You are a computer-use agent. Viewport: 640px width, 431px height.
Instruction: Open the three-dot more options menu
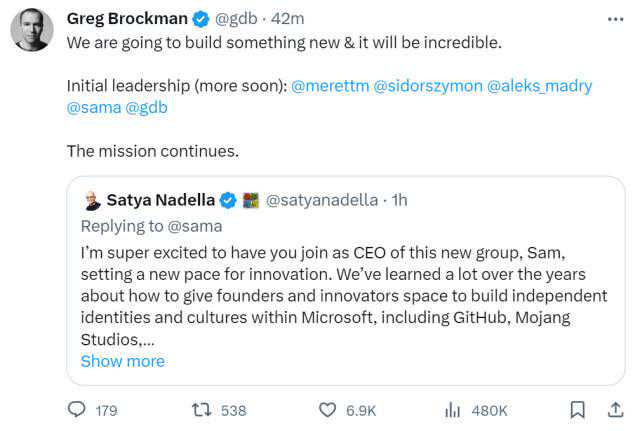pyautogui.click(x=616, y=18)
